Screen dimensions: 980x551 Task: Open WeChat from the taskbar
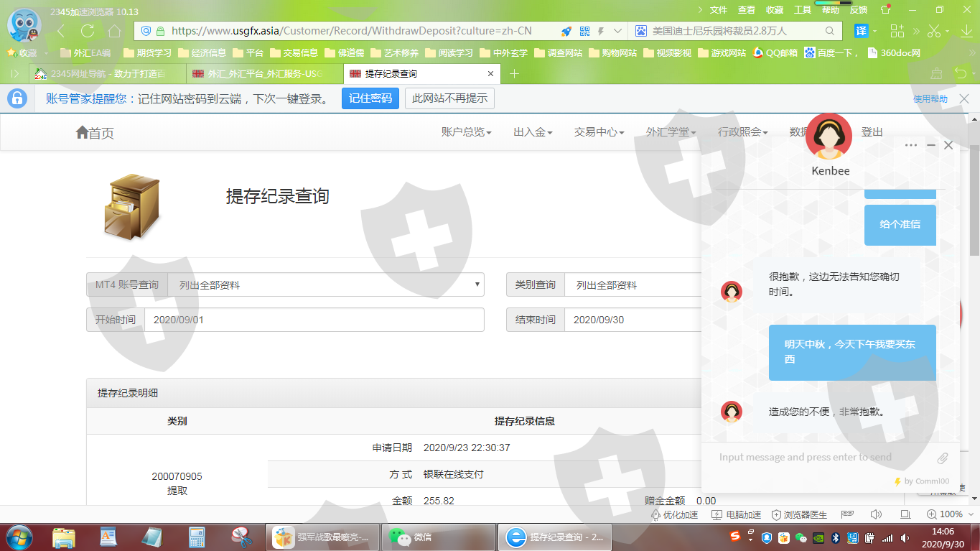411,537
